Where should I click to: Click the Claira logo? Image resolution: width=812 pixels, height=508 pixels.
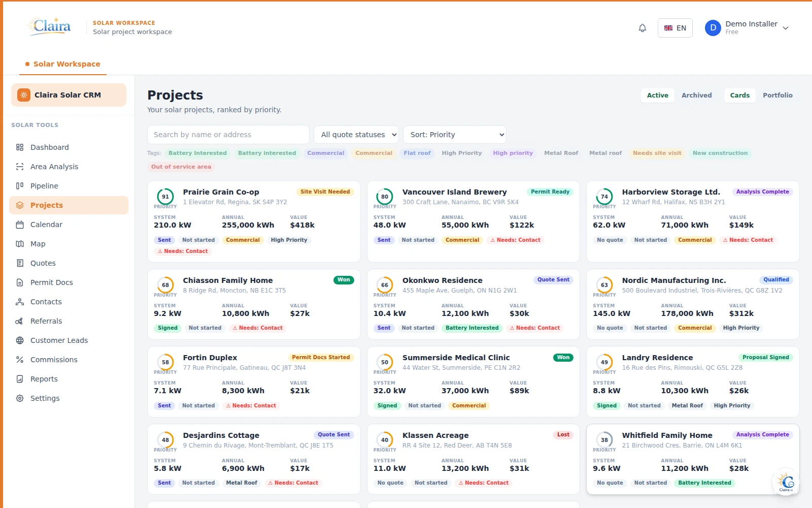(x=49, y=26)
